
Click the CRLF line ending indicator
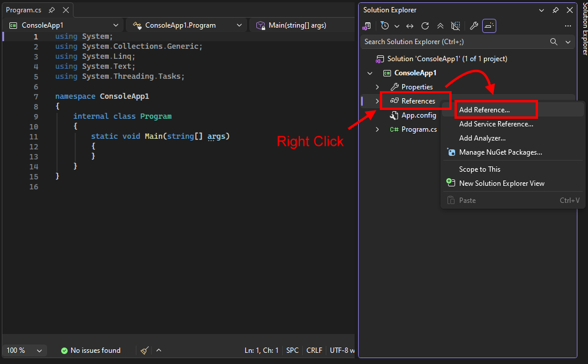pos(314,350)
